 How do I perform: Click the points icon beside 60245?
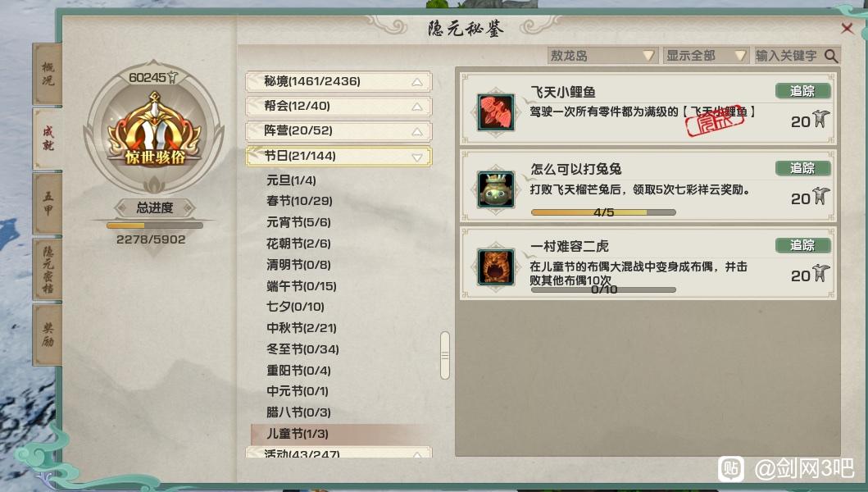click(173, 77)
